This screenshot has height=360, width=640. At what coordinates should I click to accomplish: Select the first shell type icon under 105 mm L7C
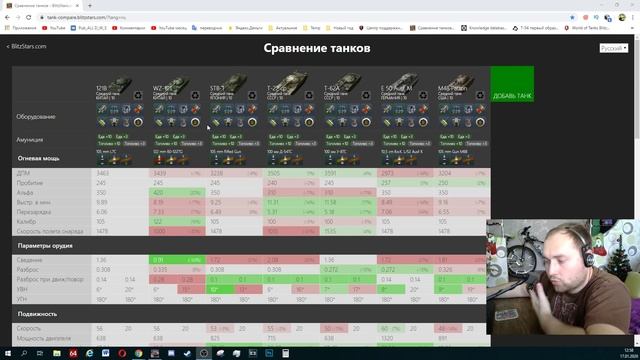(102, 160)
